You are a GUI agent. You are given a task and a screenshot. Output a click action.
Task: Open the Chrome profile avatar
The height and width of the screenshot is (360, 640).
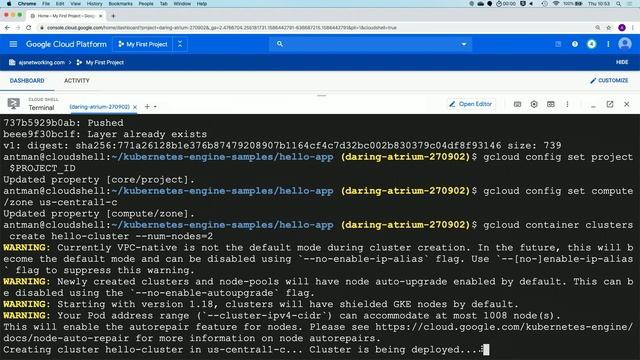622,27
